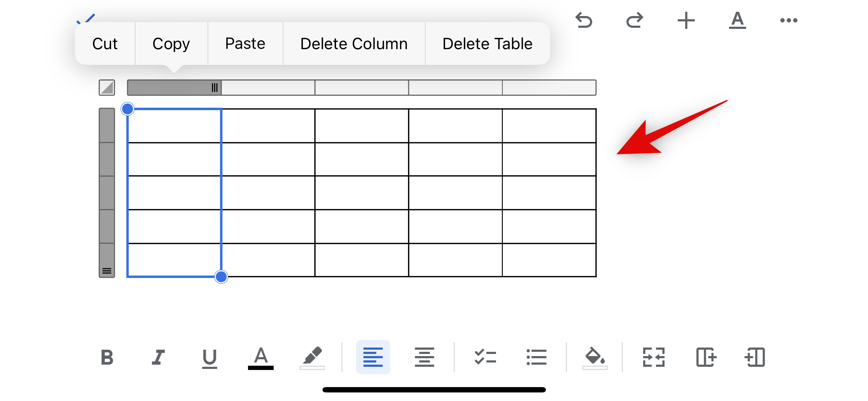Toggle Bold formatting
The height and width of the screenshot is (401, 868).
(107, 357)
